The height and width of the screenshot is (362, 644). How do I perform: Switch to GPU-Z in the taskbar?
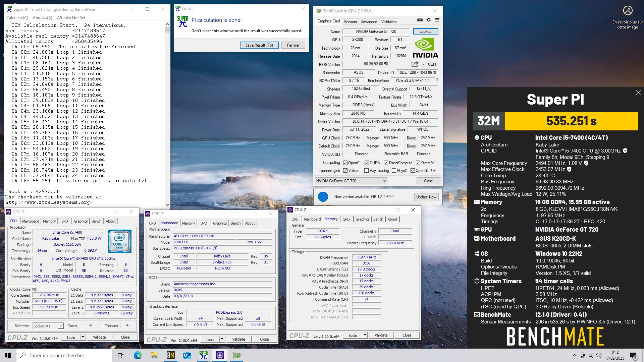tap(237, 355)
